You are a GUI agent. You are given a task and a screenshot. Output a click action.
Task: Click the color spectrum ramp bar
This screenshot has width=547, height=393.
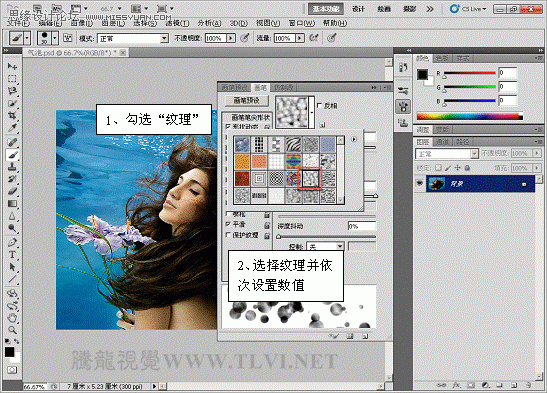(470, 116)
